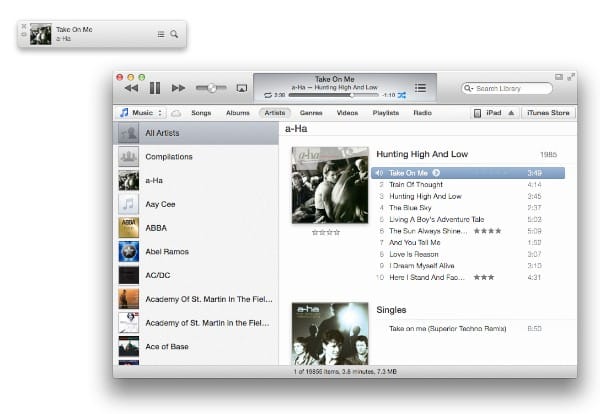Click the Hunting High And Low album title
Image resolution: width=600 pixels, height=414 pixels.
pos(422,154)
